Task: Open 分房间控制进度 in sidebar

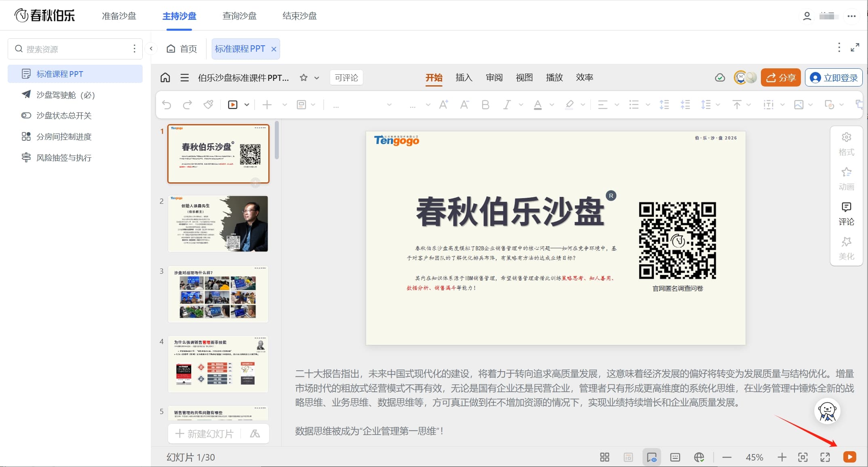Action: pyautogui.click(x=75, y=137)
